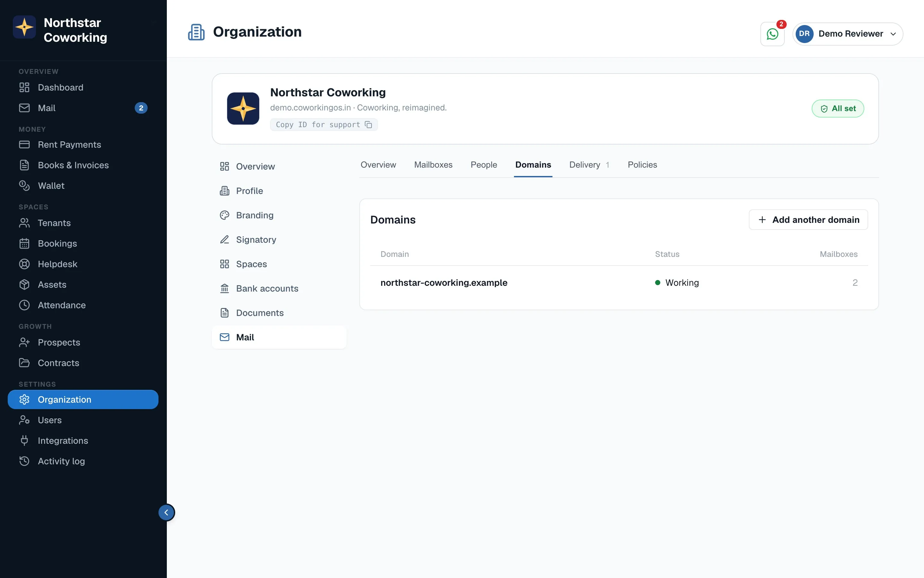Click the copy icon beside Copy ID for support
This screenshot has height=578, width=924.
pos(368,125)
